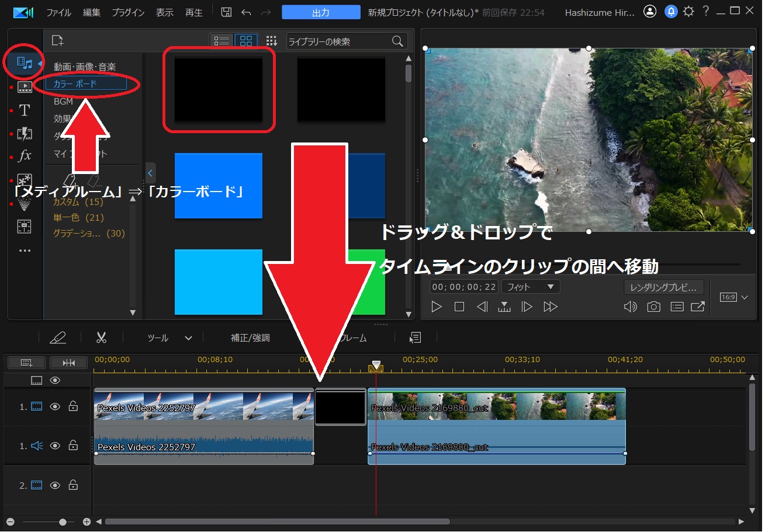Open the ファイル menu

click(x=58, y=12)
